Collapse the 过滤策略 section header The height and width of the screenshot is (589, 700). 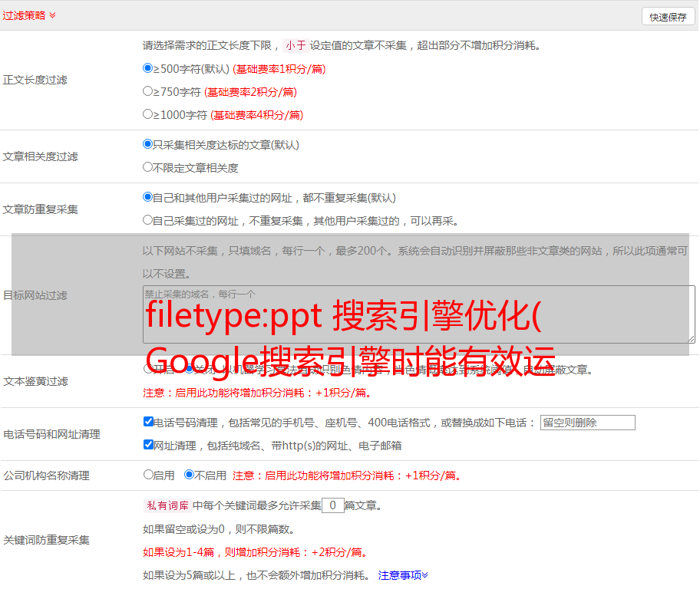point(29,15)
